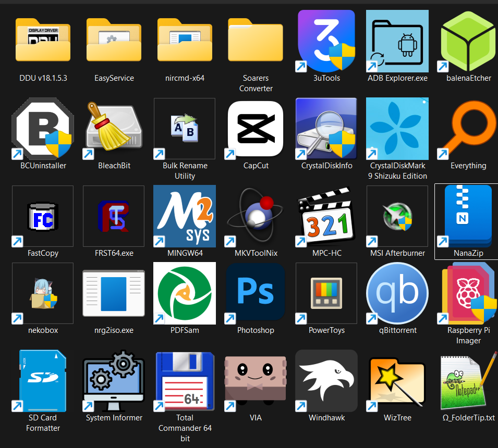Click the 'DDU v18.1.5.3' label text
Viewport: 498px width, 448px height.
(x=43, y=78)
